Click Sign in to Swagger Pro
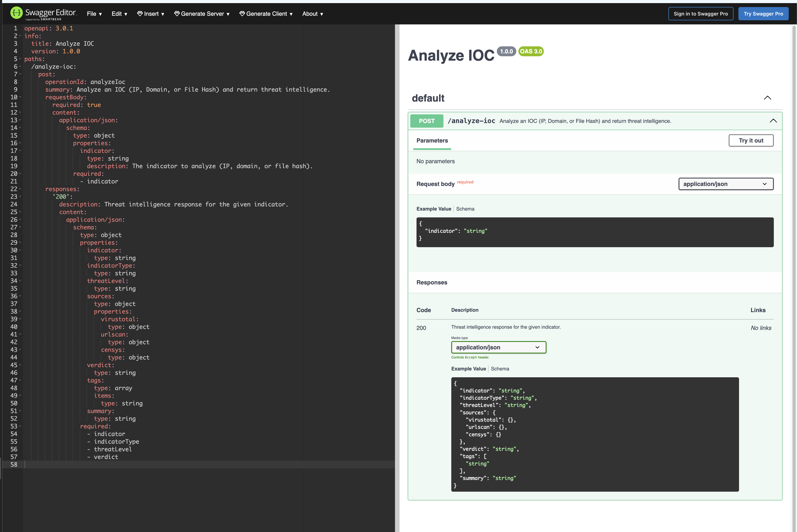Viewport: 797px width, 532px height. pyautogui.click(x=700, y=14)
